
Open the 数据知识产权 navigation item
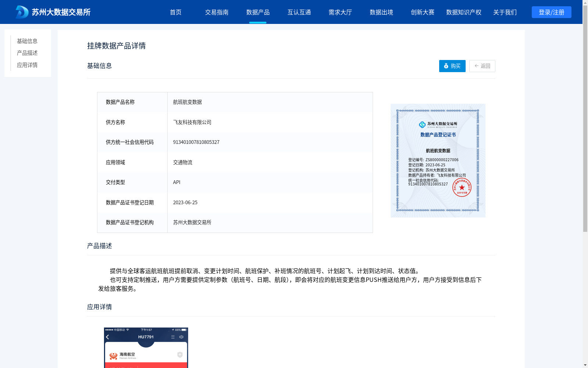(x=464, y=12)
